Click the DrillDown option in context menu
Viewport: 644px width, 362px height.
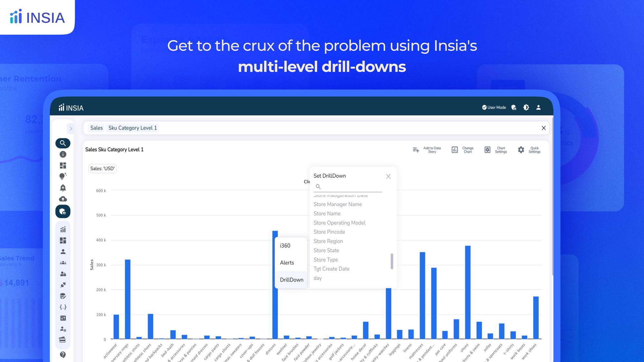click(291, 279)
